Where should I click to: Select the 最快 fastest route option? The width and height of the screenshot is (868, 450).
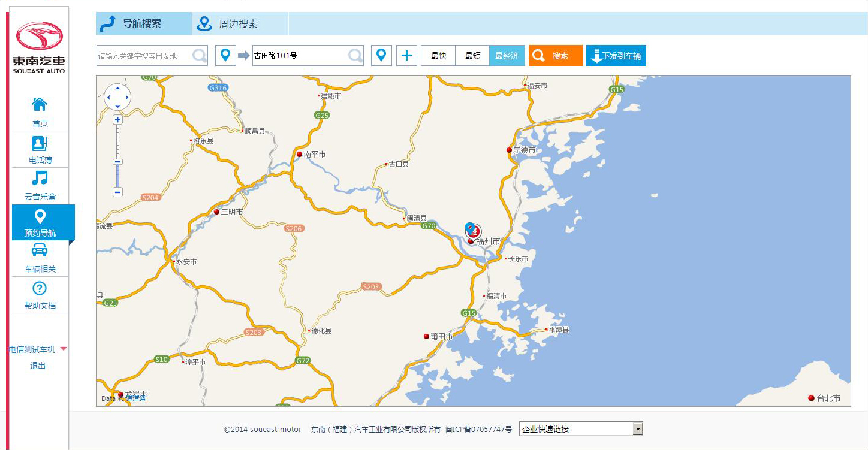click(438, 56)
